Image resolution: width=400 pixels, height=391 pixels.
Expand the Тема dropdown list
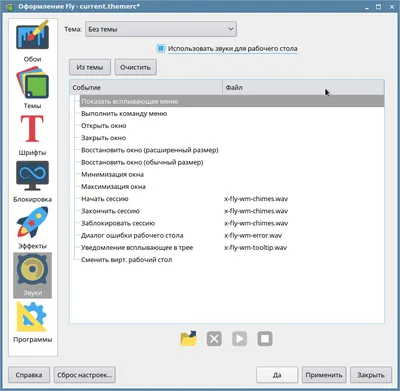[x=161, y=29]
